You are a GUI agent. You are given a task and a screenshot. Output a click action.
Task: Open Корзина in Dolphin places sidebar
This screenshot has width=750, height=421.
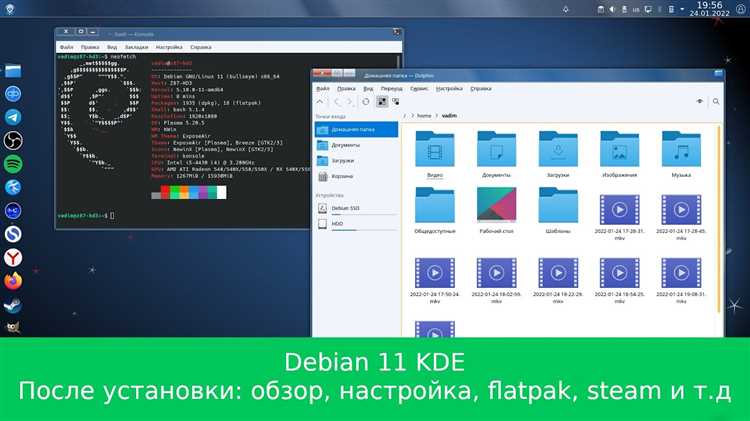[x=356, y=177]
